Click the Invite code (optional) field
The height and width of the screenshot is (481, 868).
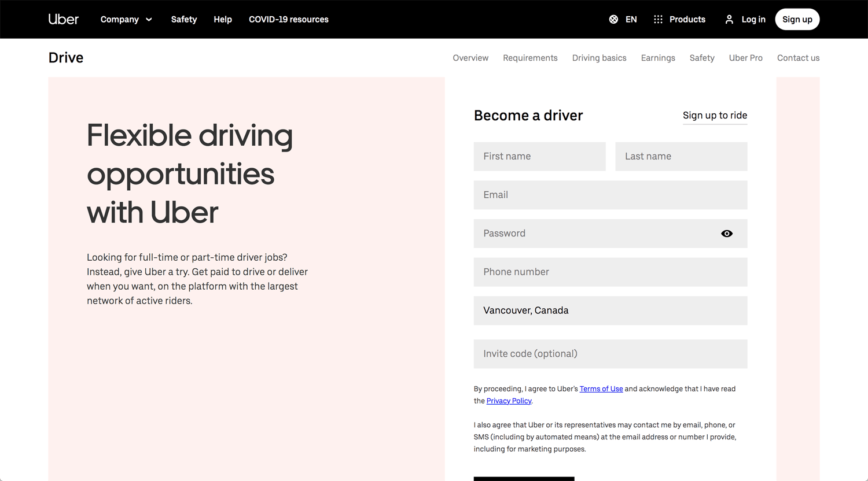point(610,354)
